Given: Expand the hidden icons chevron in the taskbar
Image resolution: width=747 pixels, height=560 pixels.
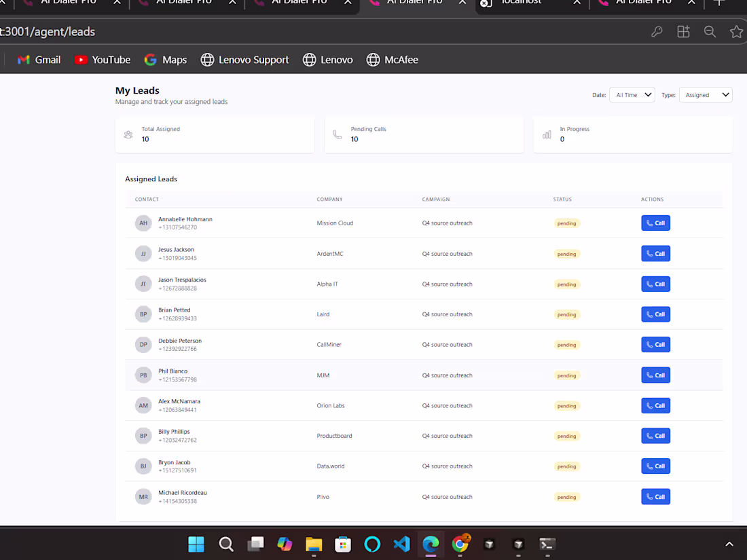Looking at the screenshot, I should [x=729, y=544].
